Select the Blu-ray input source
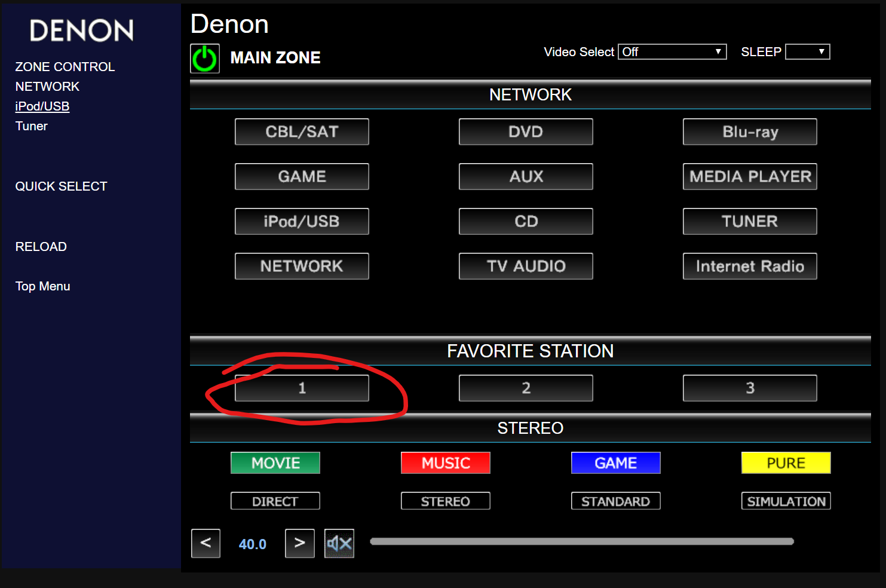Viewport: 886px width, 588px height. pos(750,131)
